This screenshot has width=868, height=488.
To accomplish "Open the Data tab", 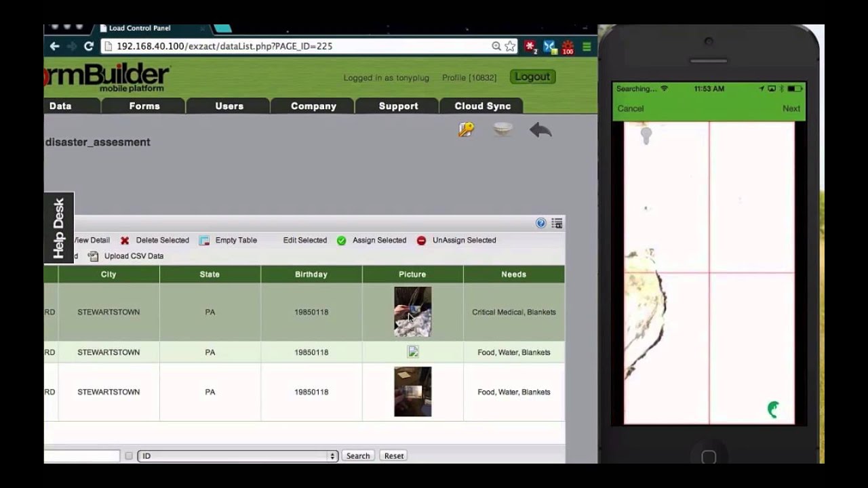I will coord(60,106).
